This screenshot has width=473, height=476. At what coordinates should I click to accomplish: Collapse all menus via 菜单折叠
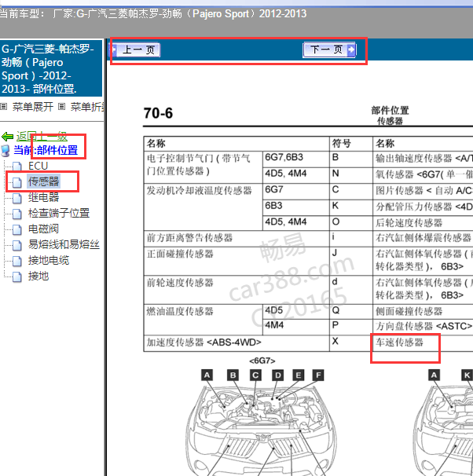click(x=87, y=107)
